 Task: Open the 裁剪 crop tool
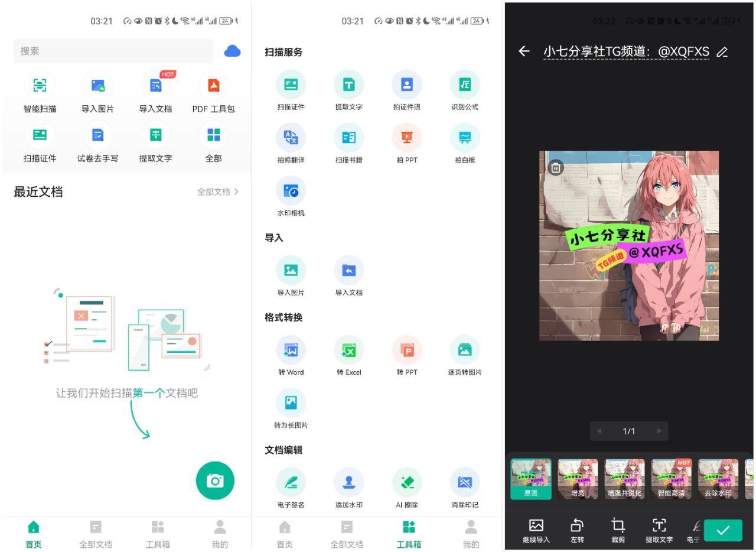tap(618, 530)
